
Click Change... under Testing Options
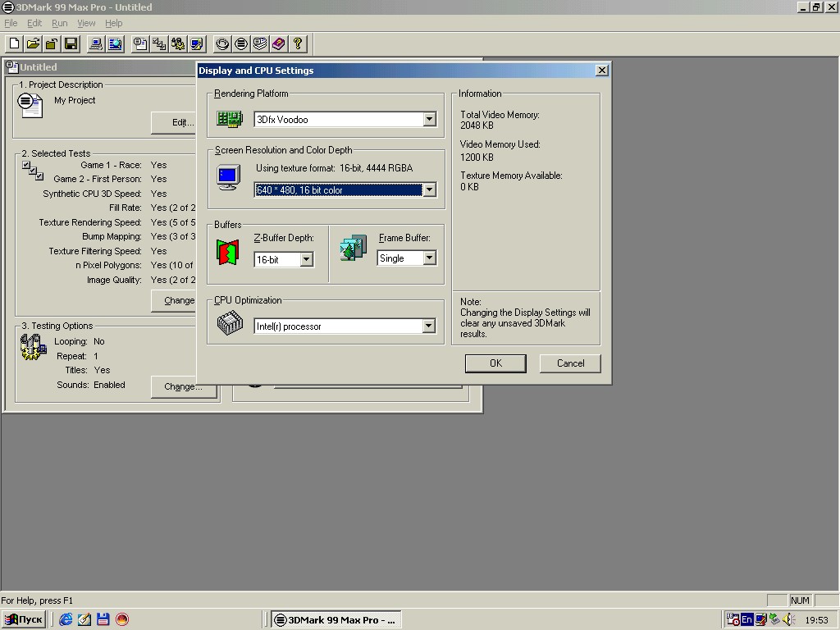click(183, 386)
